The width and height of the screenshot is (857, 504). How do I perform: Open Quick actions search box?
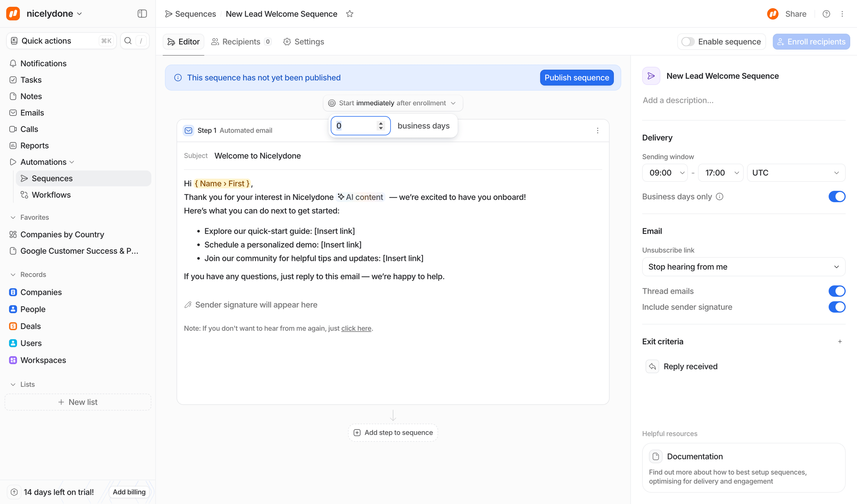click(x=61, y=41)
